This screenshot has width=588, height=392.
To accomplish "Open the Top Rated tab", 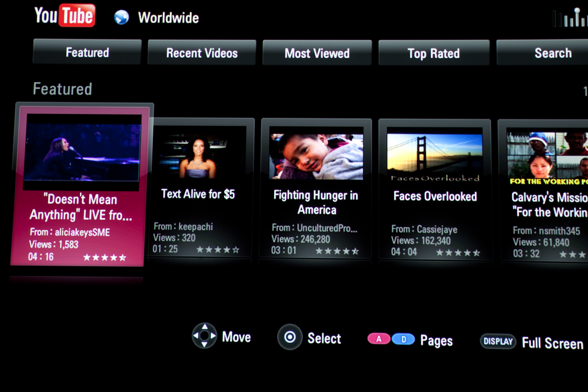I will 434,53.
